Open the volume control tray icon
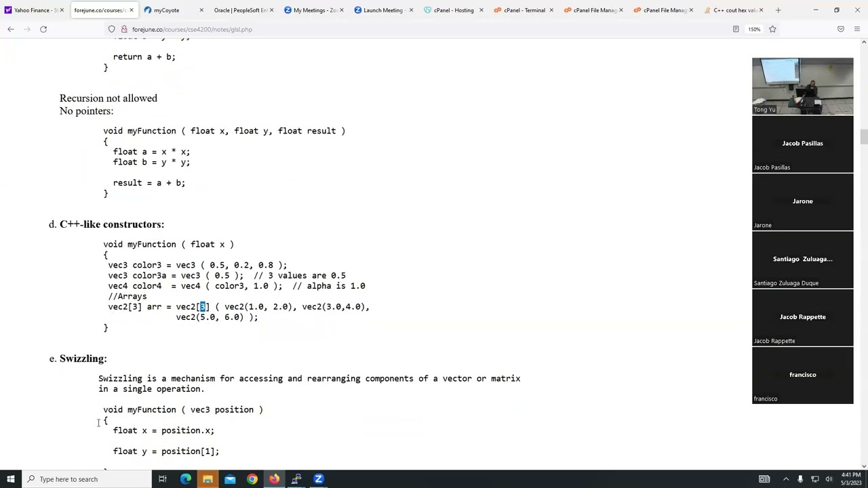This screenshot has height=488, width=868. 829,479
